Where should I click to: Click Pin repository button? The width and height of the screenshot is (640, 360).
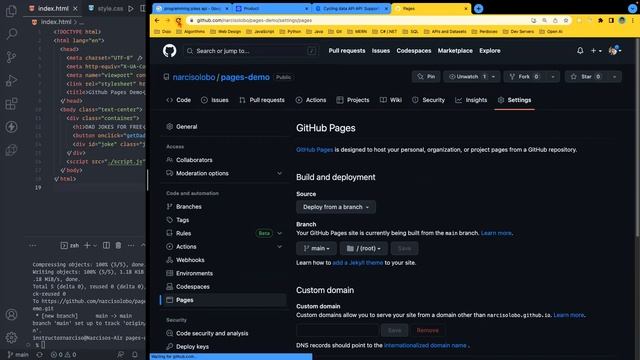(x=426, y=76)
